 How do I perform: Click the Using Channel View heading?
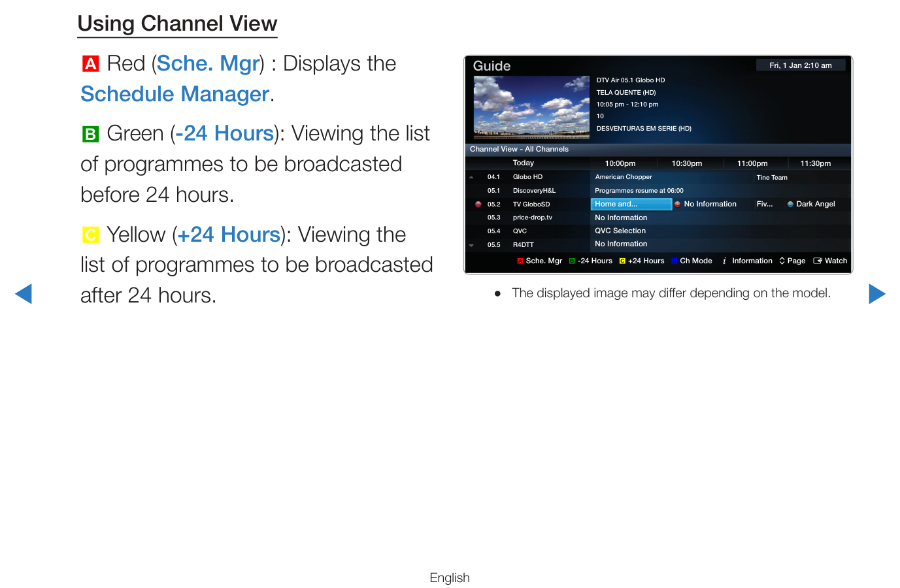[177, 24]
